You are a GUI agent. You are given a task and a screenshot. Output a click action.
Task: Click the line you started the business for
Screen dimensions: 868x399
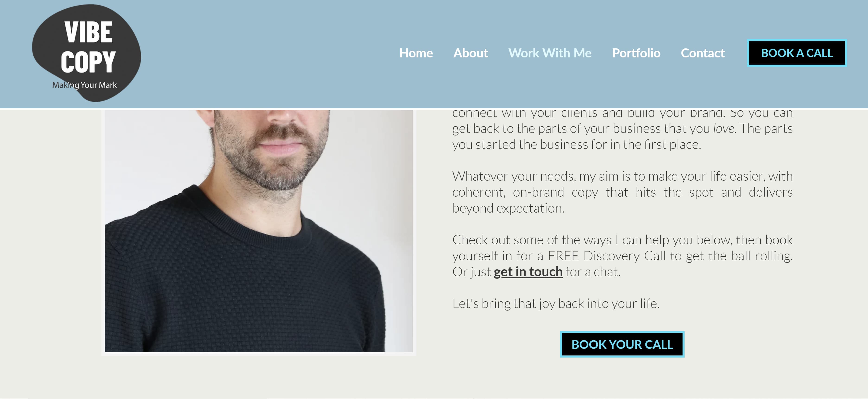(x=577, y=145)
